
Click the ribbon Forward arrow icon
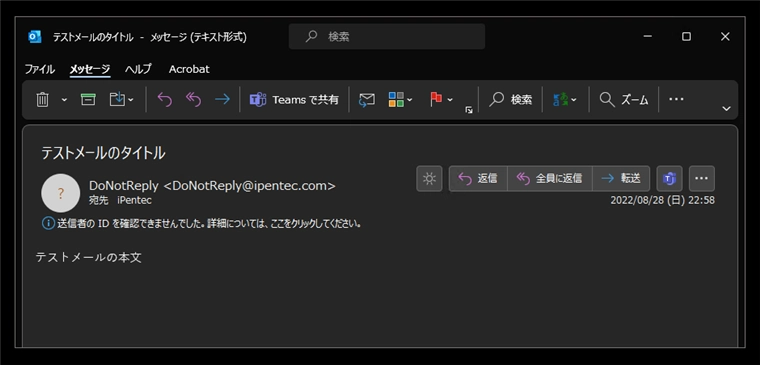point(222,99)
